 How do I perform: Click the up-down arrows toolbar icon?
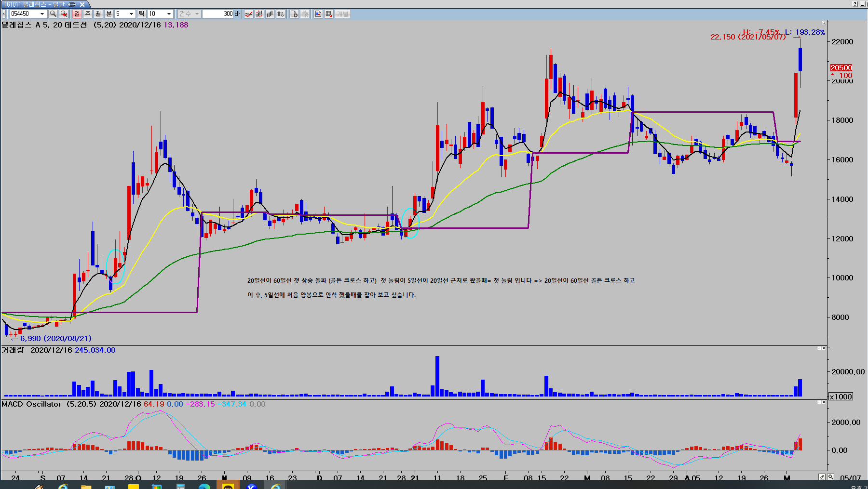[281, 14]
